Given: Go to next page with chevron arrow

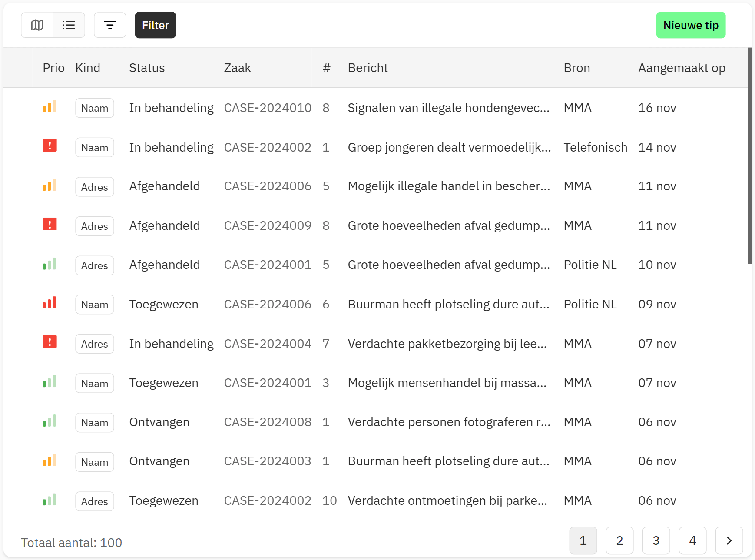Looking at the screenshot, I should pyautogui.click(x=729, y=540).
